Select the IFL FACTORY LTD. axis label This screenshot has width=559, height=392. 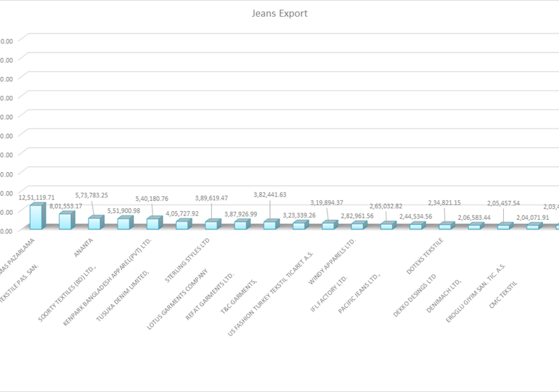(x=329, y=294)
